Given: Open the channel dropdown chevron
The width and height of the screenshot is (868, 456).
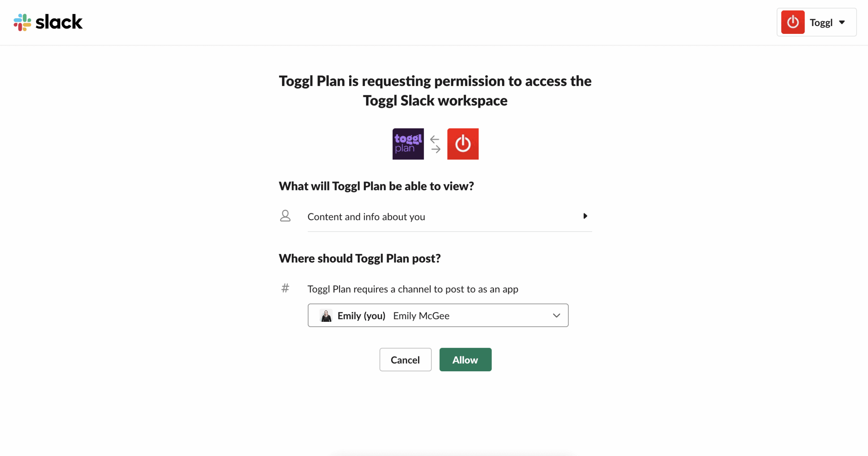Looking at the screenshot, I should [556, 315].
